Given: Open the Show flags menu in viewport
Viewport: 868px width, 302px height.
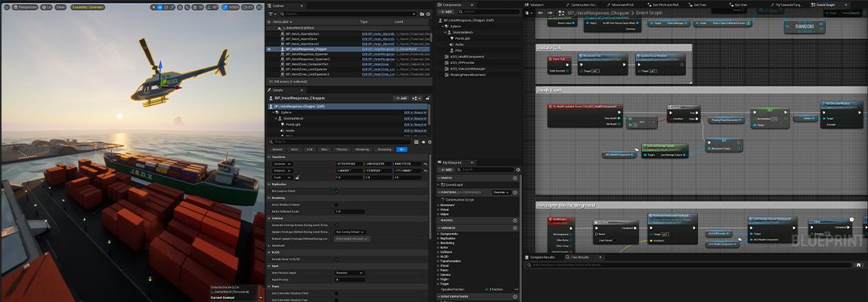Looking at the screenshot, I should pyautogui.click(x=60, y=8).
